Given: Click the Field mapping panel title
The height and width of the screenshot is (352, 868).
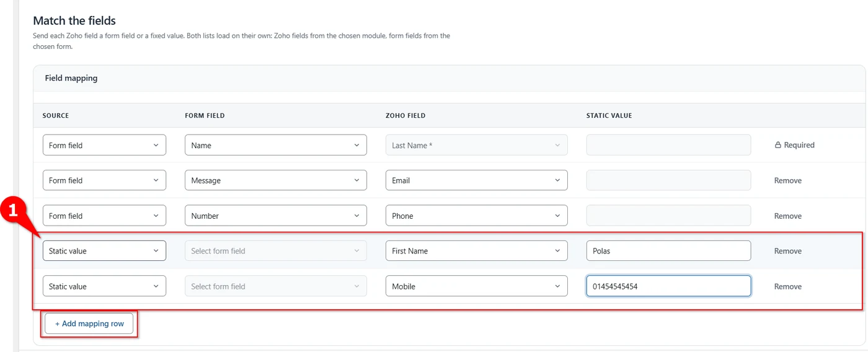Looking at the screenshot, I should pos(71,78).
